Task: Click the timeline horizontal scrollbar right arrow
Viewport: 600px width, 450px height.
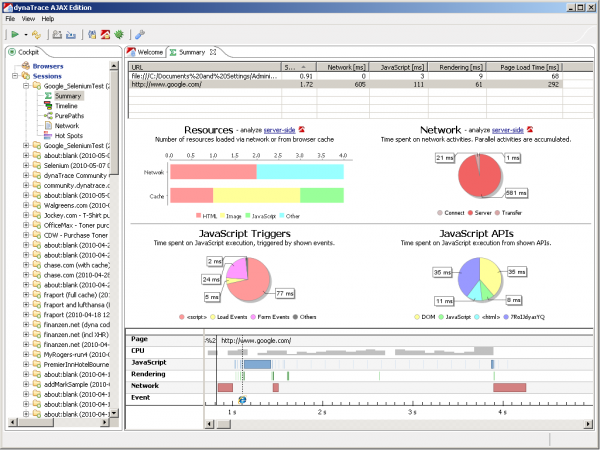Action: (x=589, y=424)
